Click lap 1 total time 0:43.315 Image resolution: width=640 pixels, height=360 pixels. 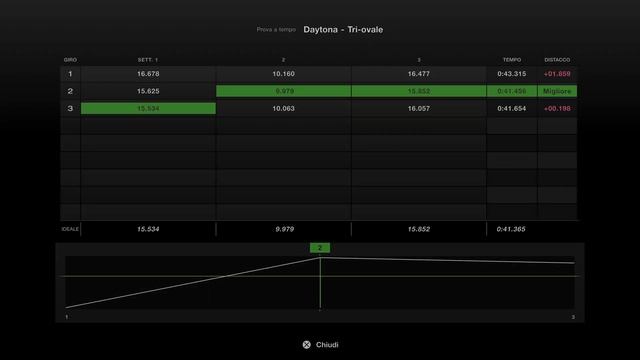(511, 74)
